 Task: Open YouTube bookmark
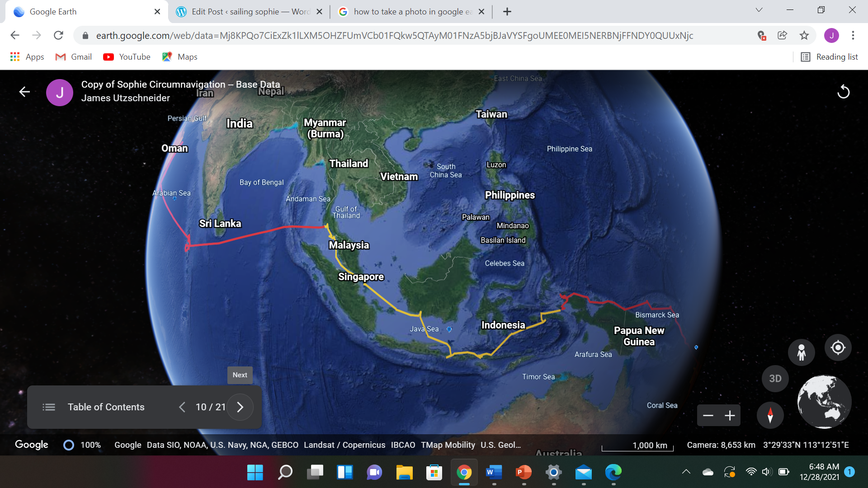127,57
